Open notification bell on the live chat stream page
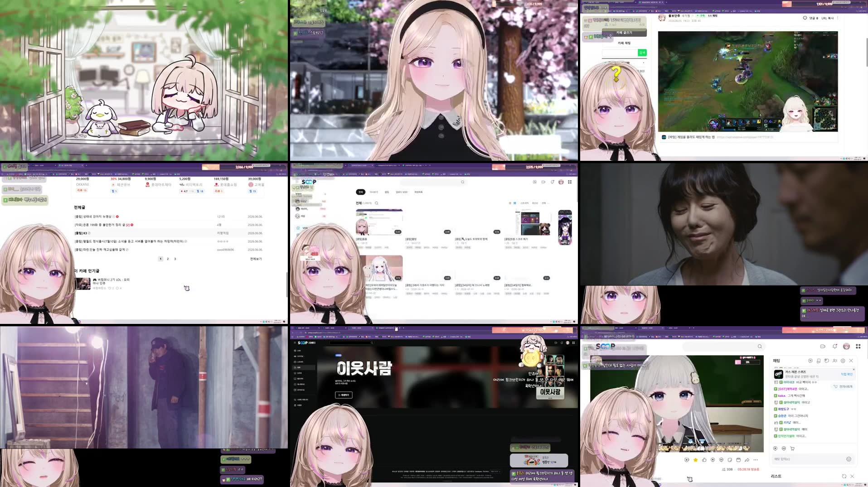Viewport: 868px width, 487px height. (834, 347)
